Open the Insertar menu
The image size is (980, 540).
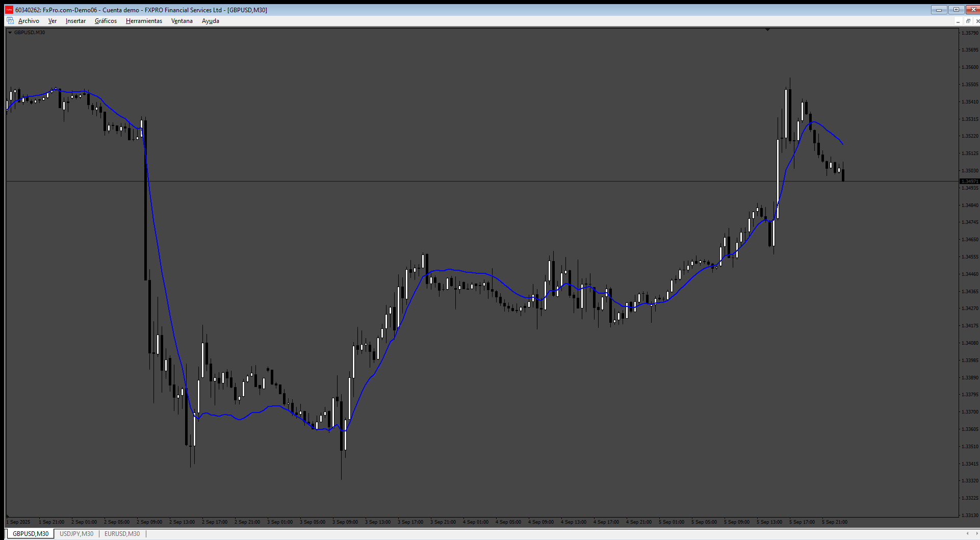pyautogui.click(x=75, y=21)
